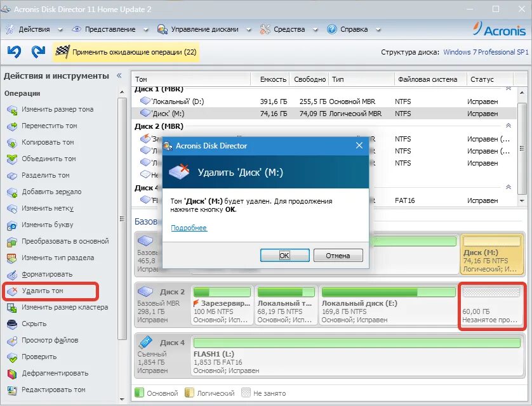Image resolution: width=532 pixels, height=406 pixels.
Task: Sort list by Файловая система column
Action: (430, 79)
